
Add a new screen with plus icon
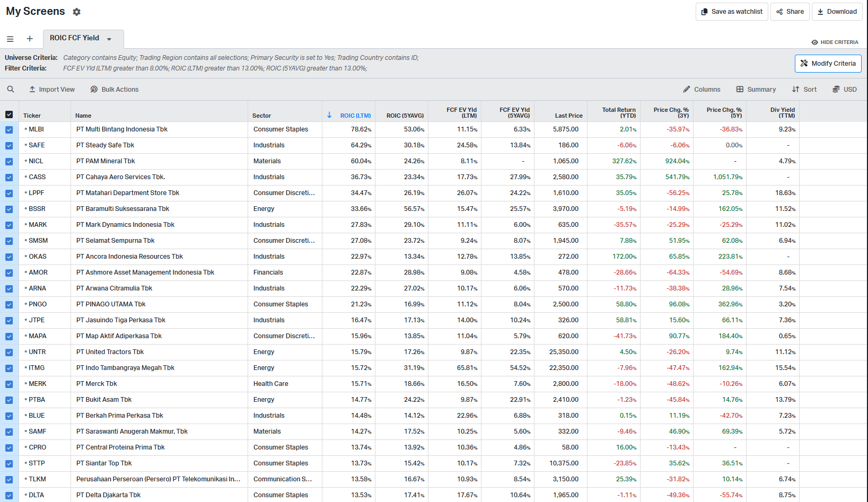click(30, 39)
